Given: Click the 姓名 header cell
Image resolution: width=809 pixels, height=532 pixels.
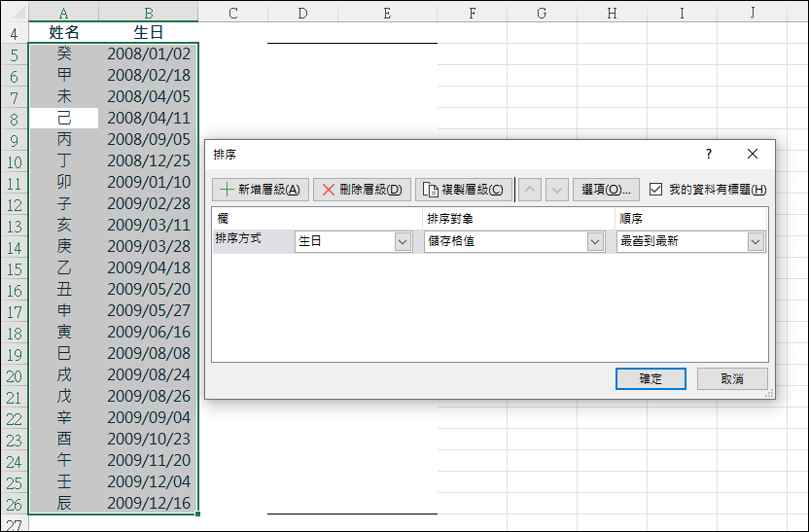Looking at the screenshot, I should tap(63, 32).
